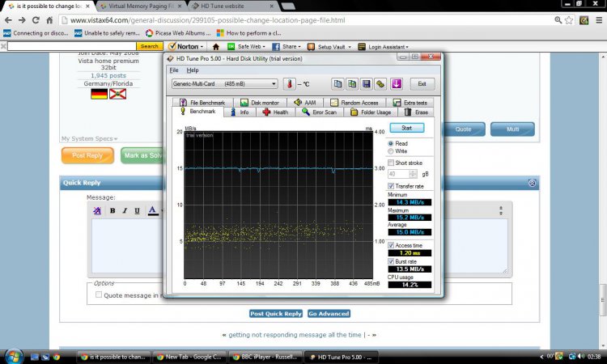The width and height of the screenshot is (607, 364).
Task: Start the HD Tune benchmark
Action: 406,128
